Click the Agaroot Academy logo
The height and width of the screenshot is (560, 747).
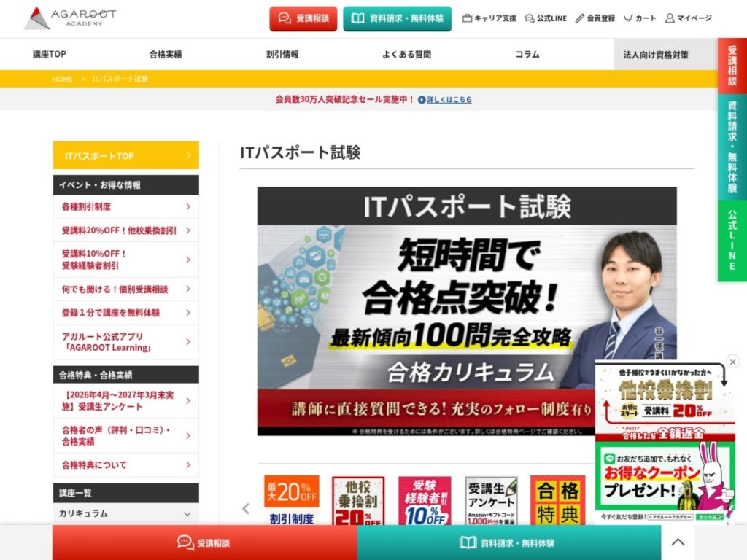pos(70,18)
